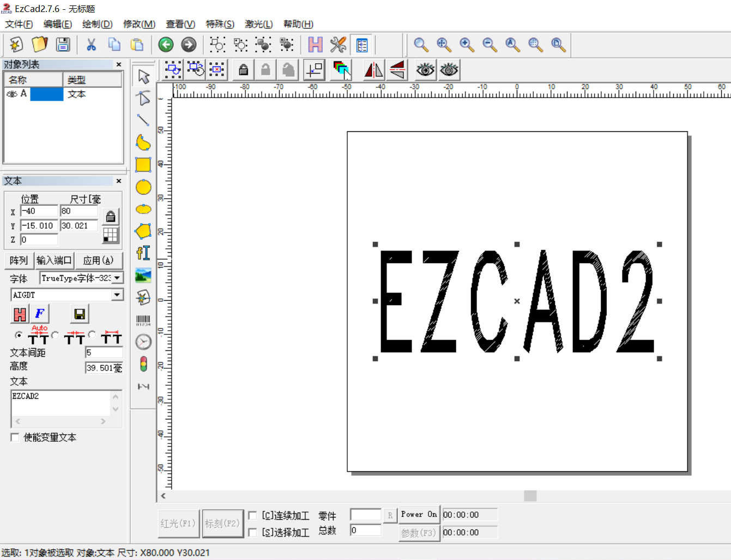This screenshot has width=731, height=560.
Task: Select the third text spacing radio button
Action: point(92,334)
